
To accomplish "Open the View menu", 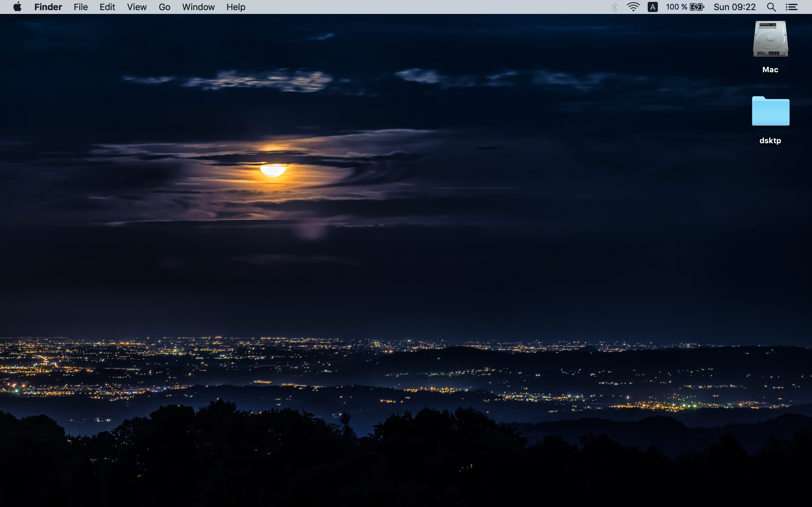I will click(x=137, y=7).
